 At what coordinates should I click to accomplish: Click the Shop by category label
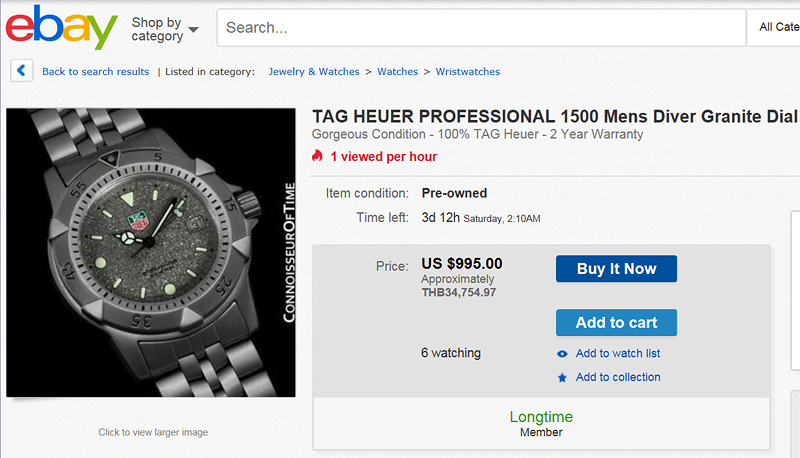point(157,29)
